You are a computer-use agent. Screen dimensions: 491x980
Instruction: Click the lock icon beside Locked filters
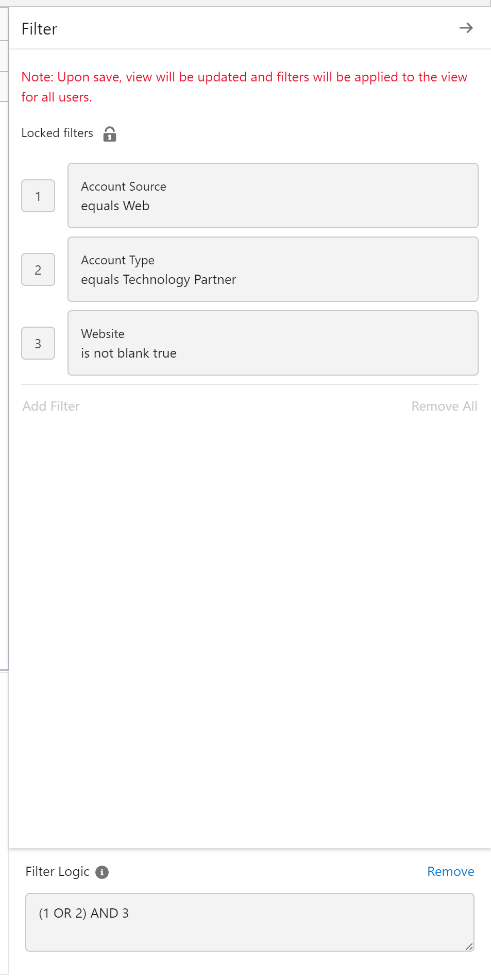point(110,134)
